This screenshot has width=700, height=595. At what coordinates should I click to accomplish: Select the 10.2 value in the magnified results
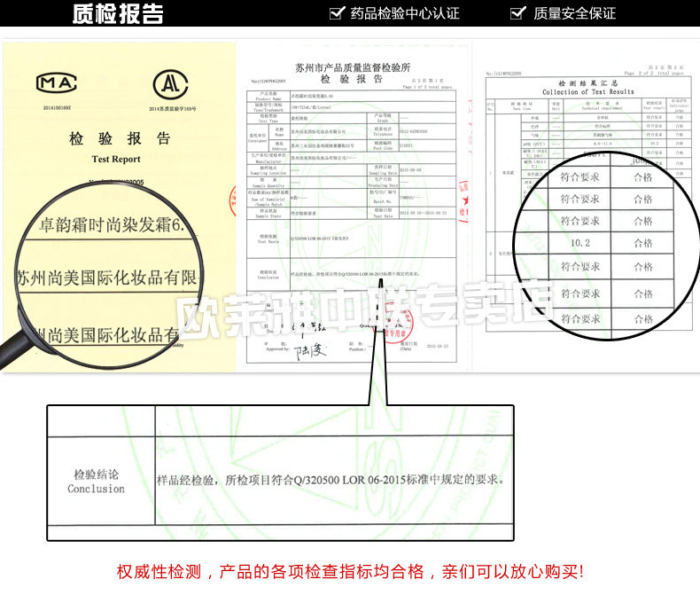pyautogui.click(x=579, y=243)
